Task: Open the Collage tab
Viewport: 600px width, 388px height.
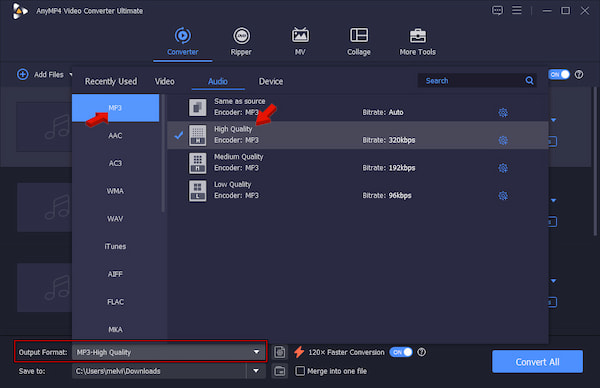Action: (x=359, y=42)
